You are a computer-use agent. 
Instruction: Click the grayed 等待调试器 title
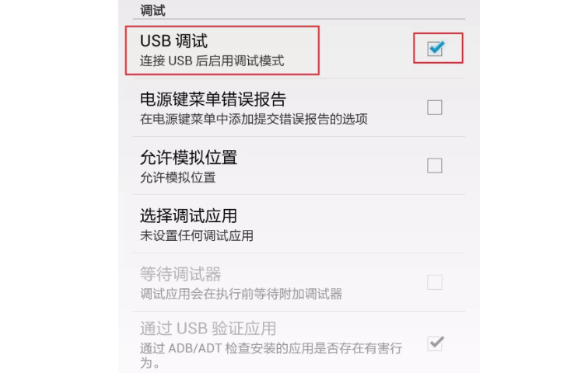[180, 274]
